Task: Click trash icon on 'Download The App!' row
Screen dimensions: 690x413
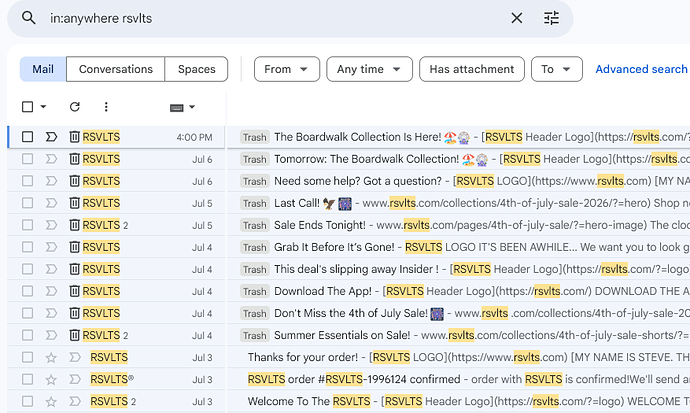Action: click(74, 291)
